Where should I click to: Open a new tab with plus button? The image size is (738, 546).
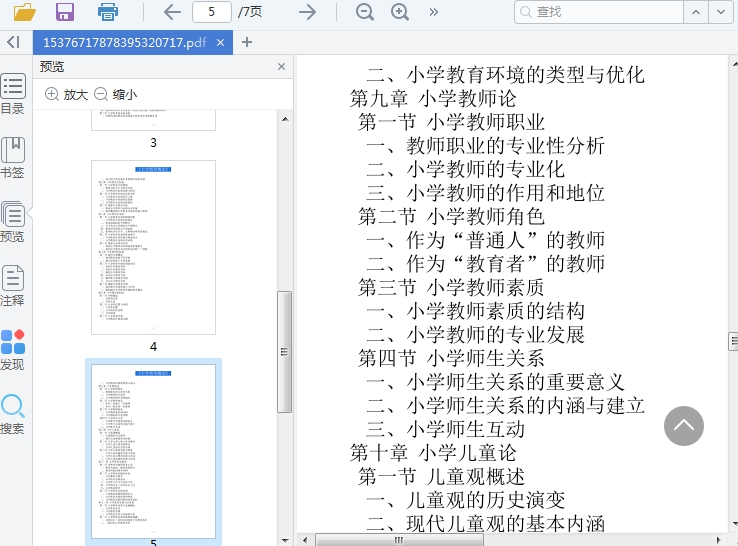coord(247,42)
